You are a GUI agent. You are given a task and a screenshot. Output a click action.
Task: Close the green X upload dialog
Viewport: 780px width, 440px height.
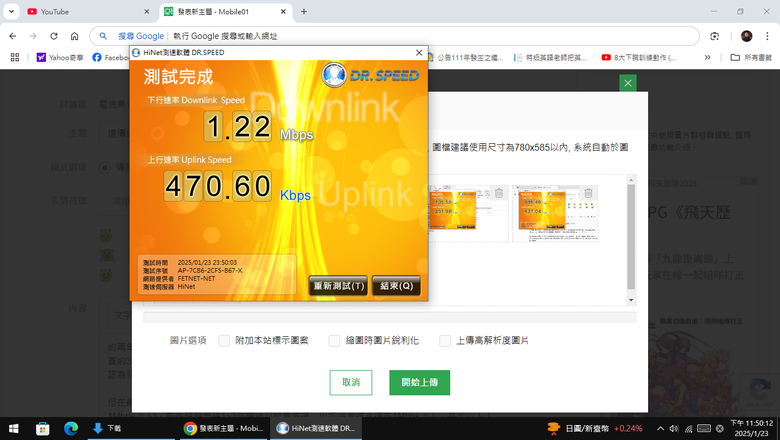(628, 83)
